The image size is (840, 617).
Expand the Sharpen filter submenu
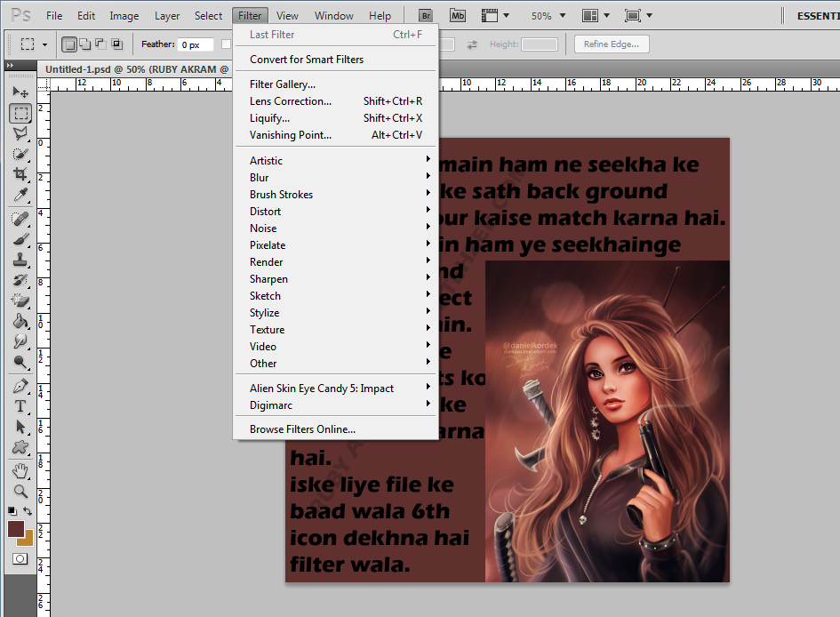[336, 278]
